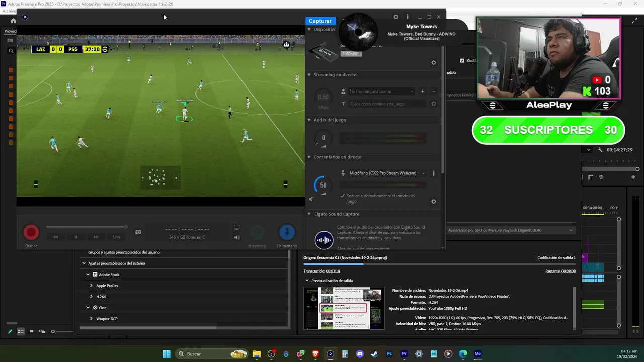The image size is (644, 362).
Task: Click the muted microphone icon near dial
Action: [311, 199]
